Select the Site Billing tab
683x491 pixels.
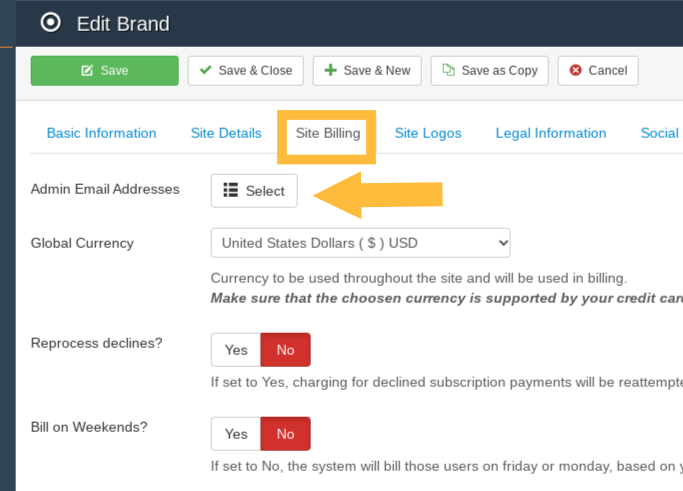tap(328, 133)
